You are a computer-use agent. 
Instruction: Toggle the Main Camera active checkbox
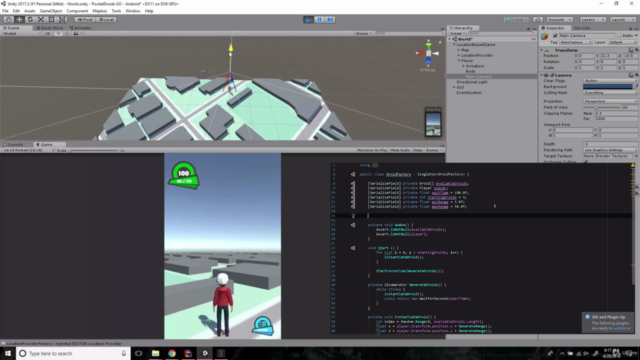pyautogui.click(x=555, y=36)
